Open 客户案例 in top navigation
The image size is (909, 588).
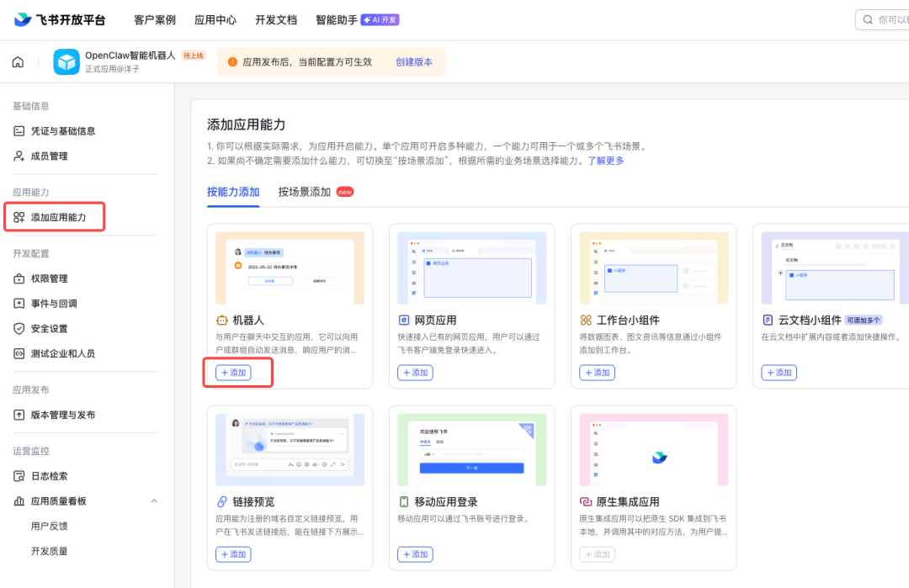click(x=155, y=19)
